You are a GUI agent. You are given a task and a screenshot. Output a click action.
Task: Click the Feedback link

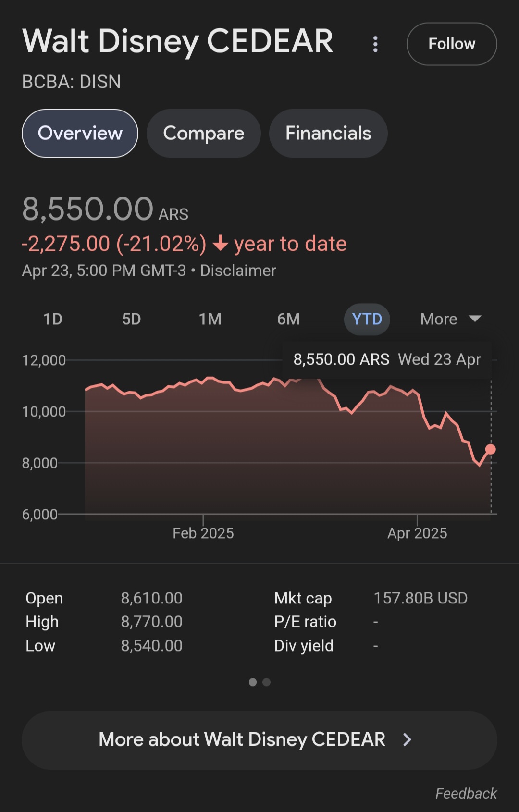[466, 793]
